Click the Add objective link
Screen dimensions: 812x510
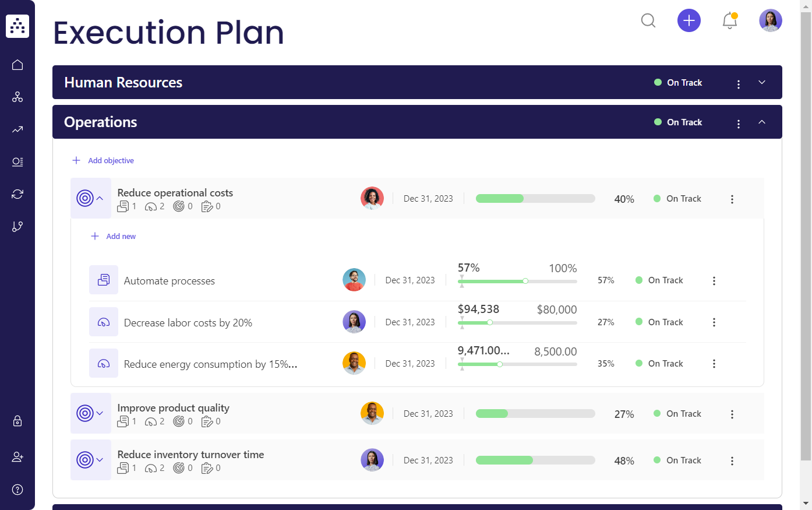pyautogui.click(x=103, y=160)
